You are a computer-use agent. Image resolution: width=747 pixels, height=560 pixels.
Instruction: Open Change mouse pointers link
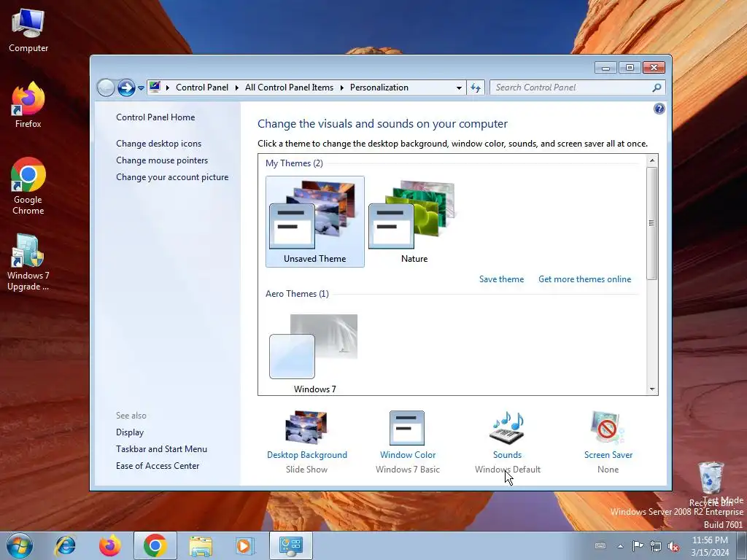pyautogui.click(x=162, y=160)
